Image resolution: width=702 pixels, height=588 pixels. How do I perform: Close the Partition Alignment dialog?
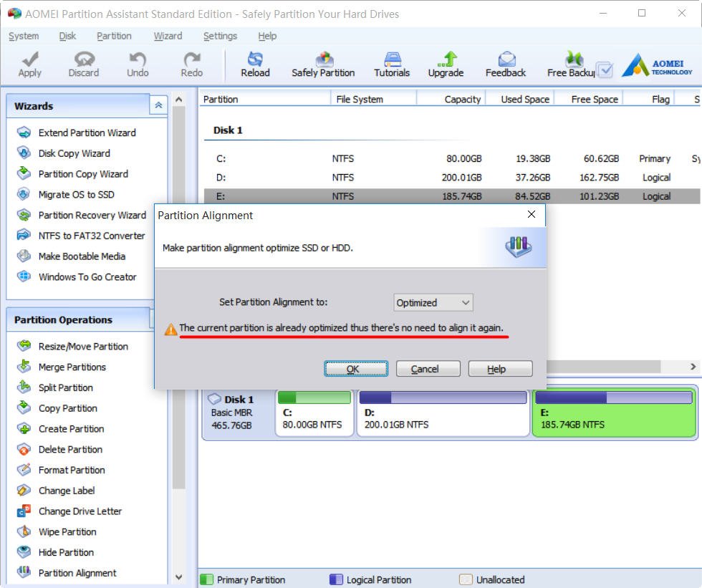pyautogui.click(x=532, y=214)
